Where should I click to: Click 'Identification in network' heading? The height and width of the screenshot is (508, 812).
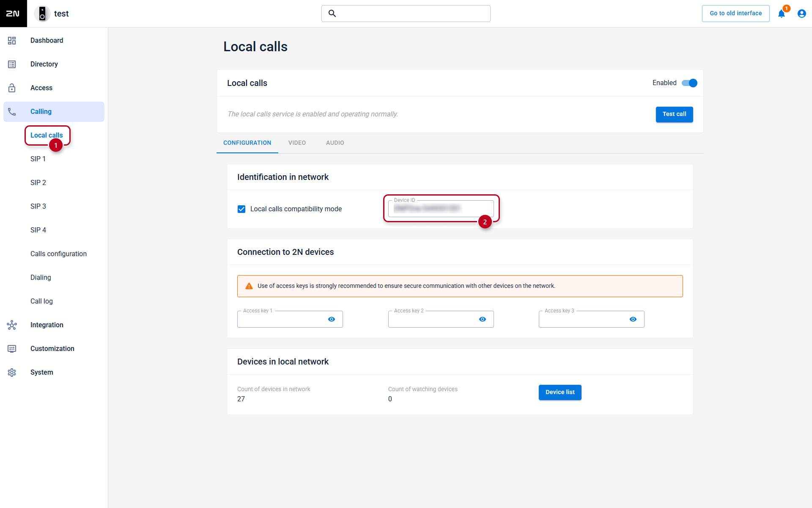point(283,177)
